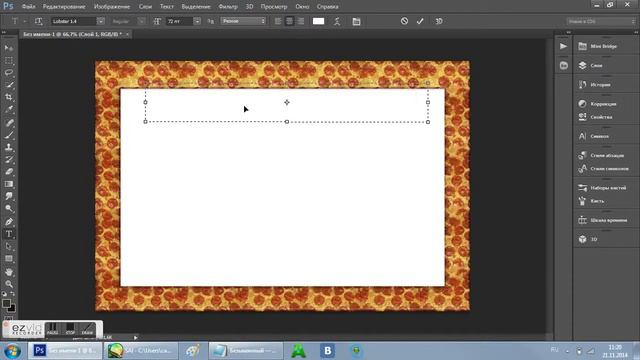The height and width of the screenshot is (360, 640).
Task: Click the foreground color swatch
Action: 6,303
